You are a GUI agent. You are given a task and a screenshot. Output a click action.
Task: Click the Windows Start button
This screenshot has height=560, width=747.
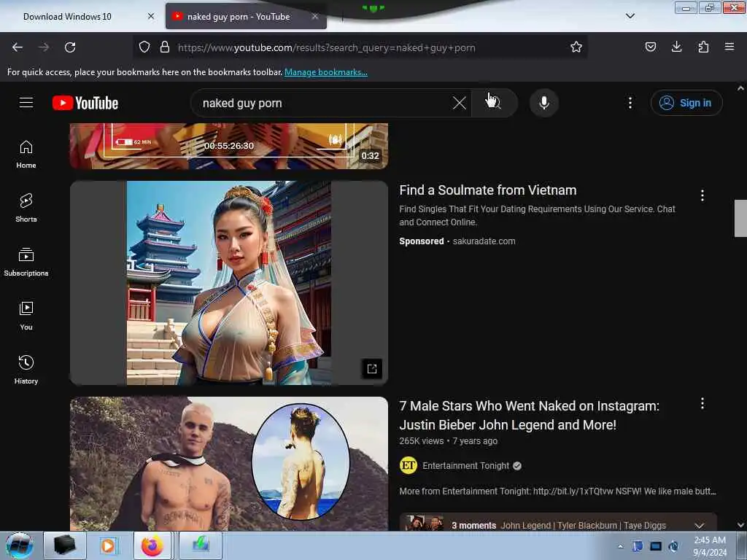(19, 545)
